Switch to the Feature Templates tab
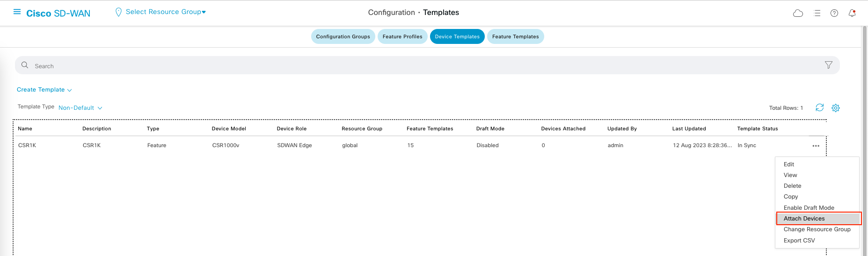This screenshot has height=256, width=868. (515, 36)
